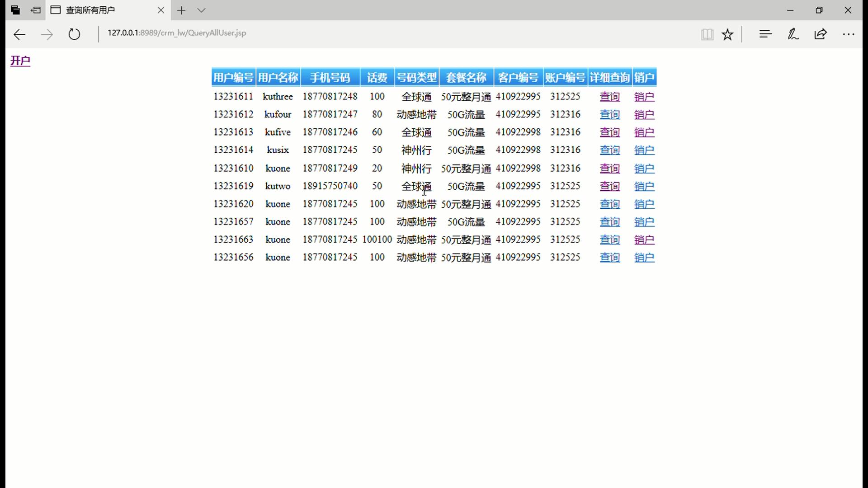
Task: Click username cell kufive
Action: pyautogui.click(x=278, y=132)
